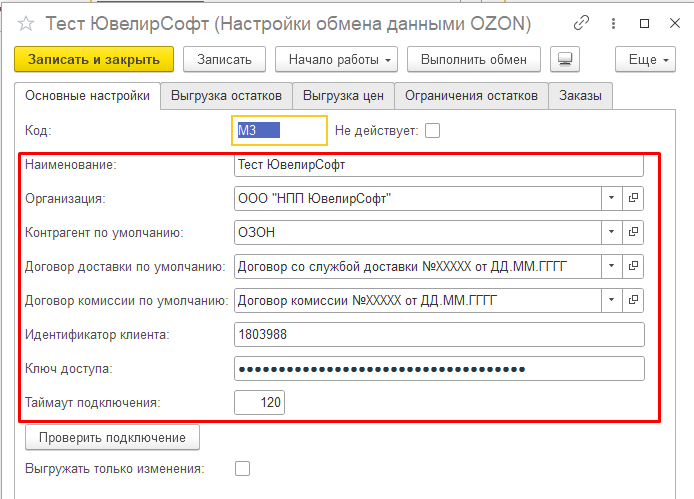Click the Таймаут подключения: label
Screen dimensions: 694x499
[93, 402]
